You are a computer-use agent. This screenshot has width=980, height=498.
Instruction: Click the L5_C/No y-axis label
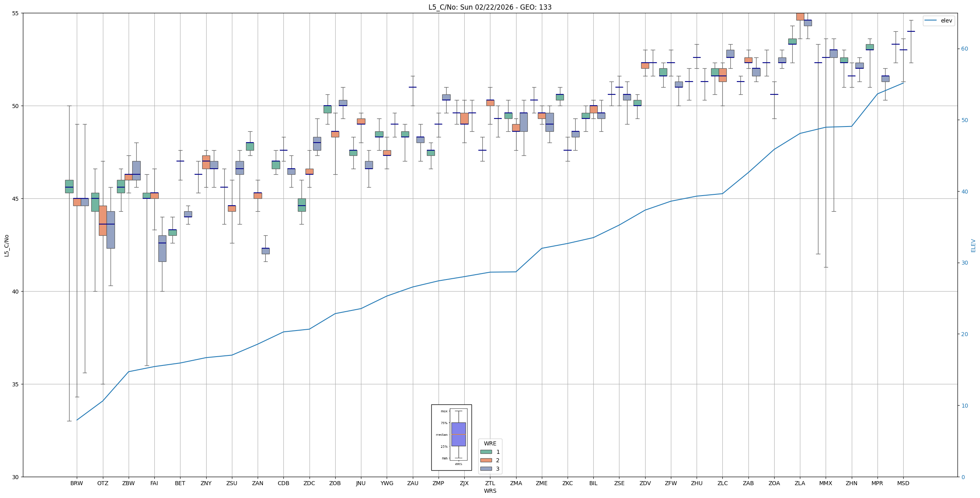[x=6, y=245]
